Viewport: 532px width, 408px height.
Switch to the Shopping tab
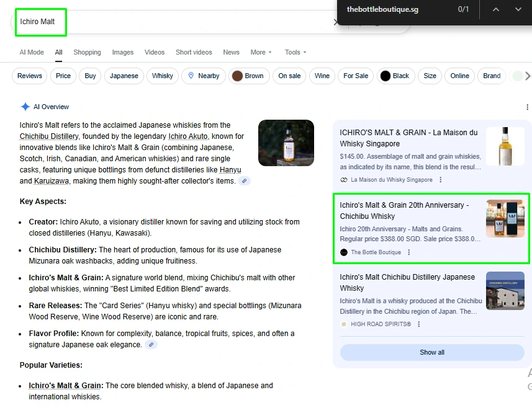coord(87,53)
